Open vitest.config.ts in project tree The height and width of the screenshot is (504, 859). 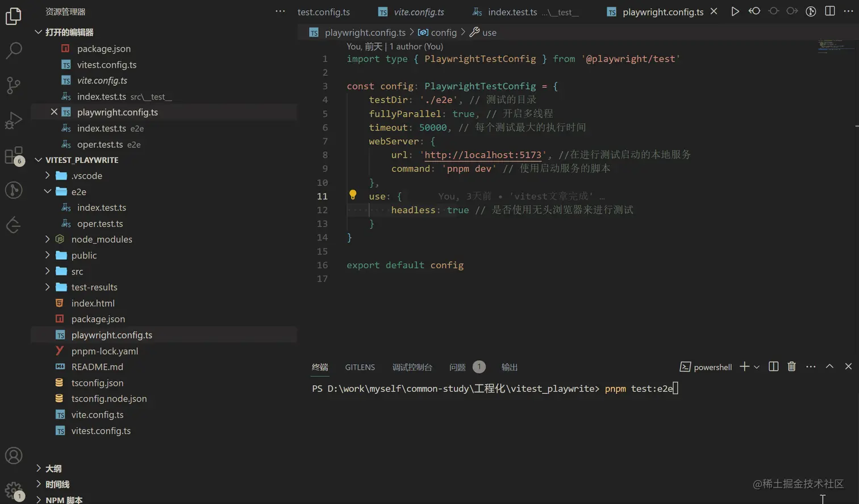point(101,430)
